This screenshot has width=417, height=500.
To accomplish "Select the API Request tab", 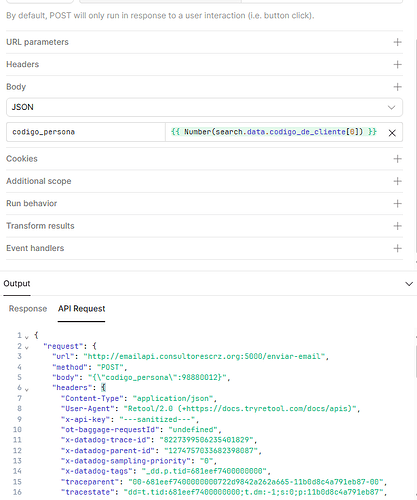I will pyautogui.click(x=81, y=309).
